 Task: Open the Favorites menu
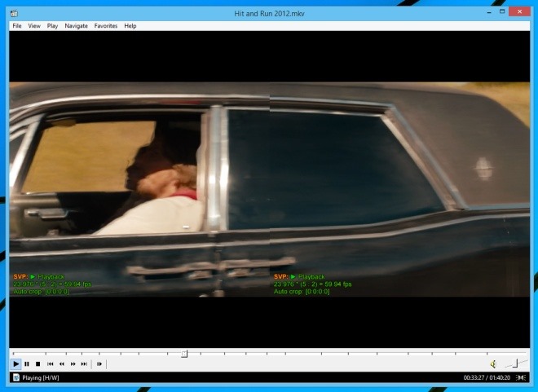tap(106, 26)
